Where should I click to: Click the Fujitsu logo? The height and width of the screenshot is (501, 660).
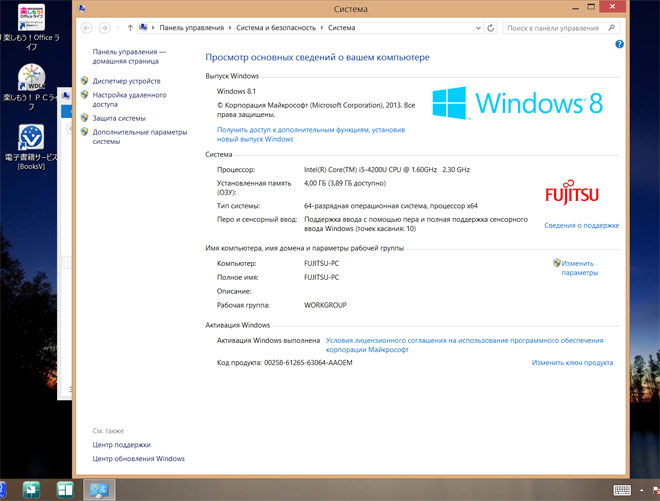point(571,192)
